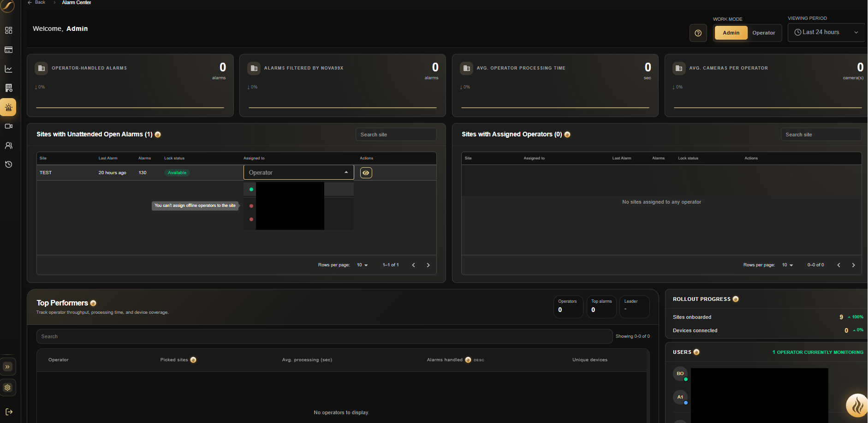This screenshot has height=423, width=868.
Task: Click the Last Alarm column header in Unattended table
Action: (x=108, y=158)
